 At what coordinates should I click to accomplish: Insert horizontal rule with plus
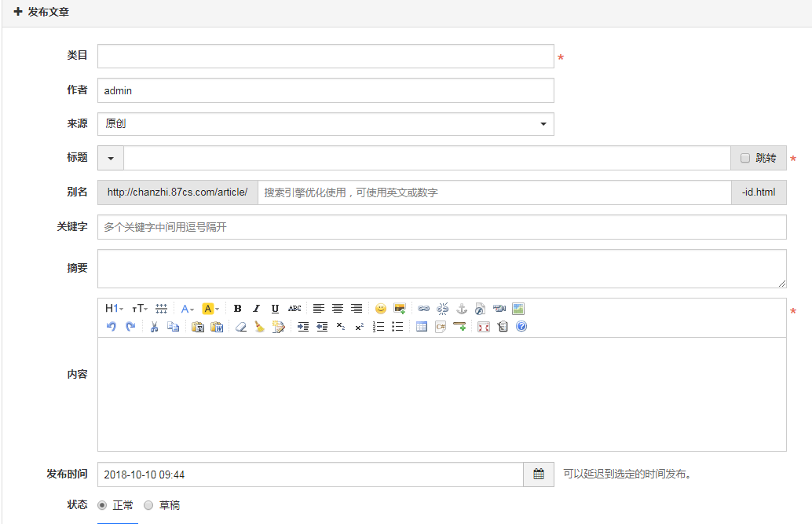click(x=459, y=327)
